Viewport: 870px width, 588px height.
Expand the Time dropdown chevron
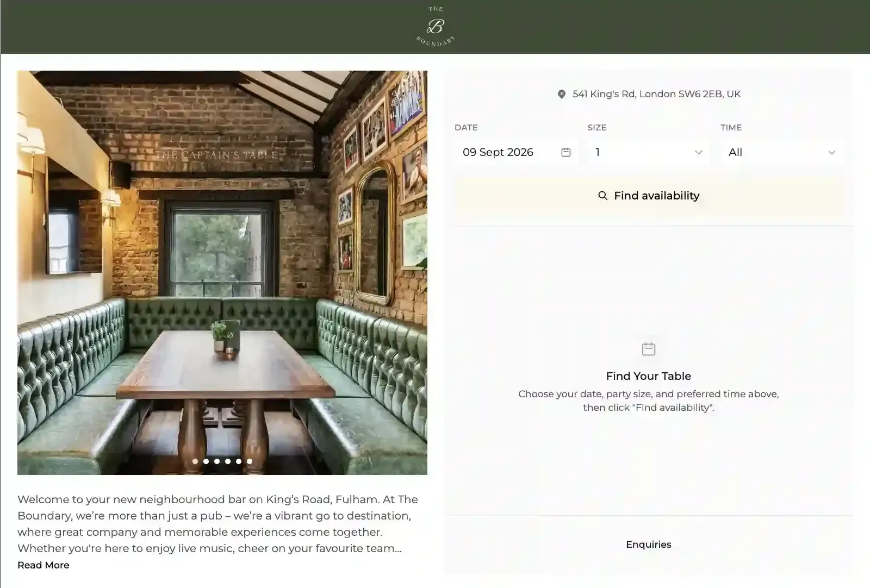tap(832, 153)
